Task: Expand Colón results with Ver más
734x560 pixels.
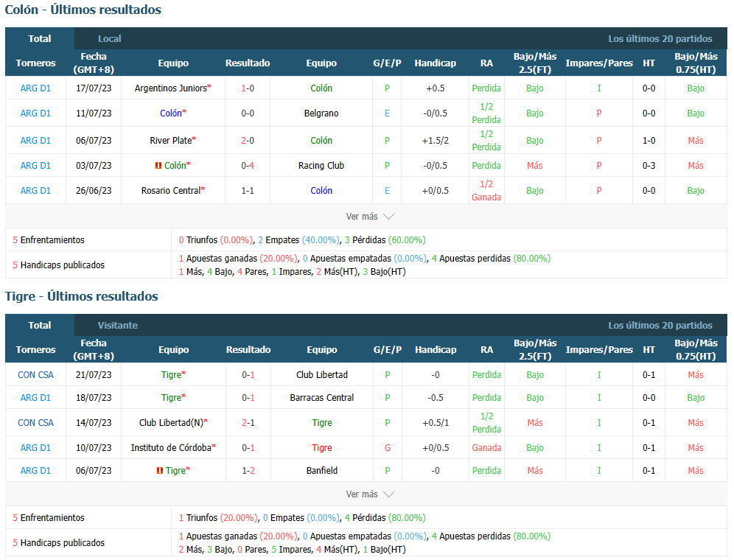Action: click(370, 217)
